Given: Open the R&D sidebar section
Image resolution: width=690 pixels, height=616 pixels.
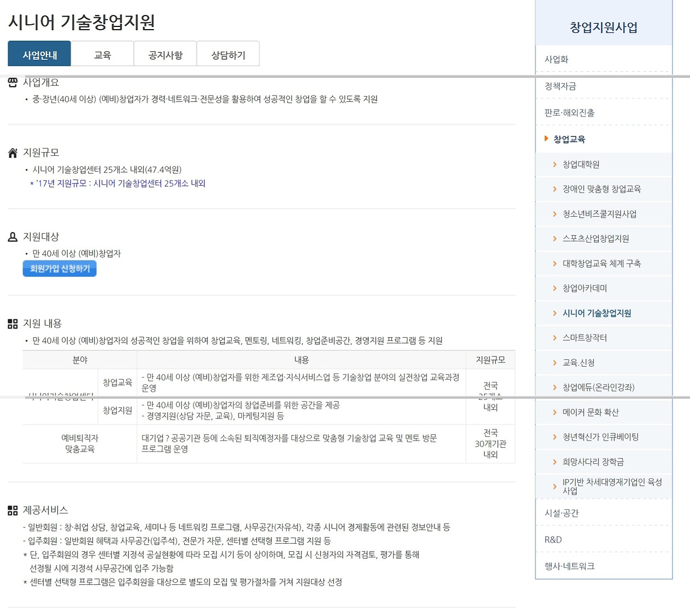Looking at the screenshot, I should click(553, 539).
